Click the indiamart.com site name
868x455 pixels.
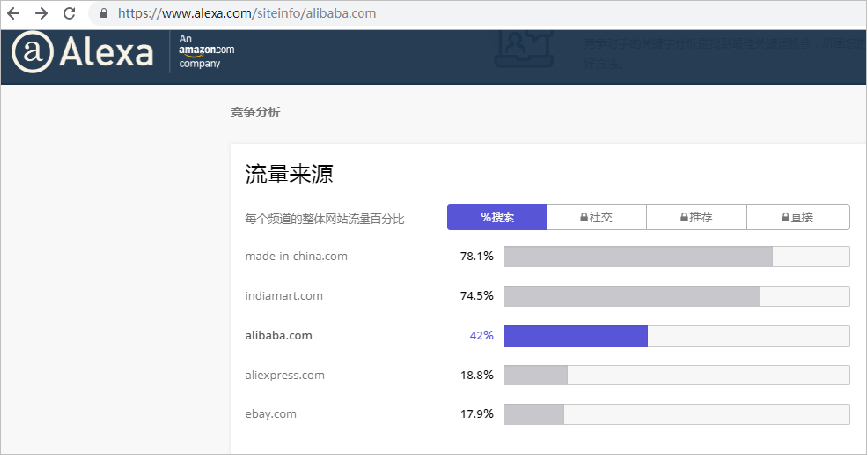(284, 296)
